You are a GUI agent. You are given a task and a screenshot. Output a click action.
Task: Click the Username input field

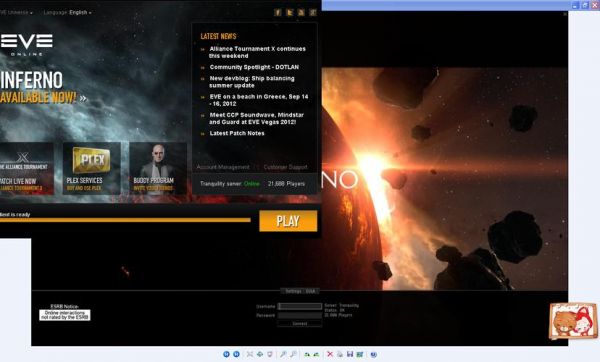(300, 306)
